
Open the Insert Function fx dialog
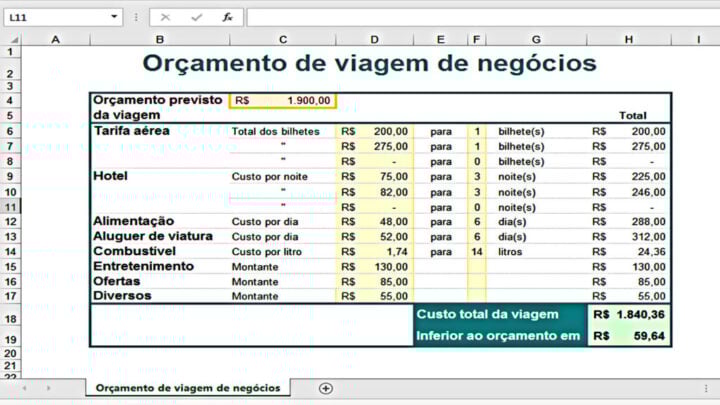coord(227,17)
